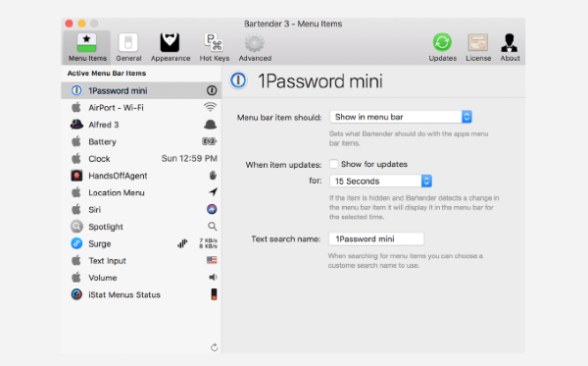Choose HandsOffAgent from the list
This screenshot has width=588, height=366.
click(141, 176)
